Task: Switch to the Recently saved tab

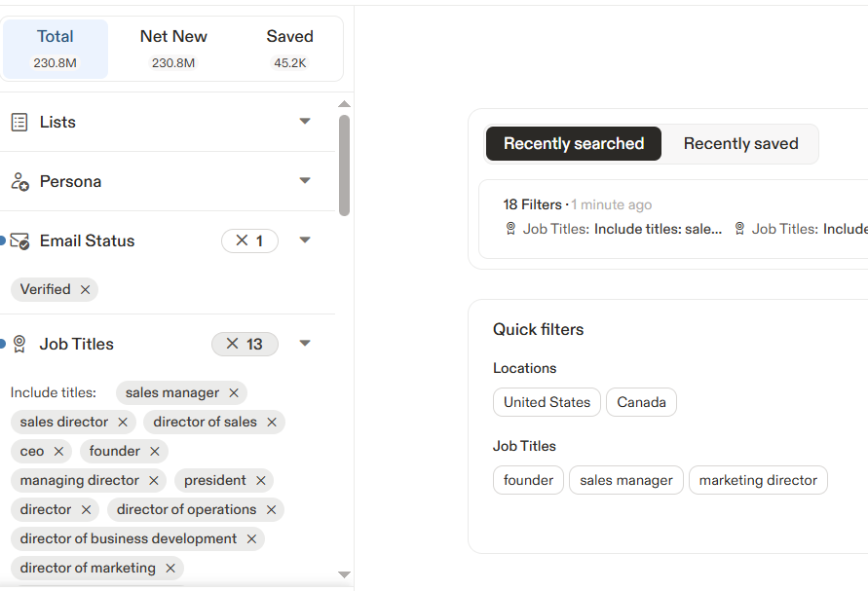Action: 740,144
